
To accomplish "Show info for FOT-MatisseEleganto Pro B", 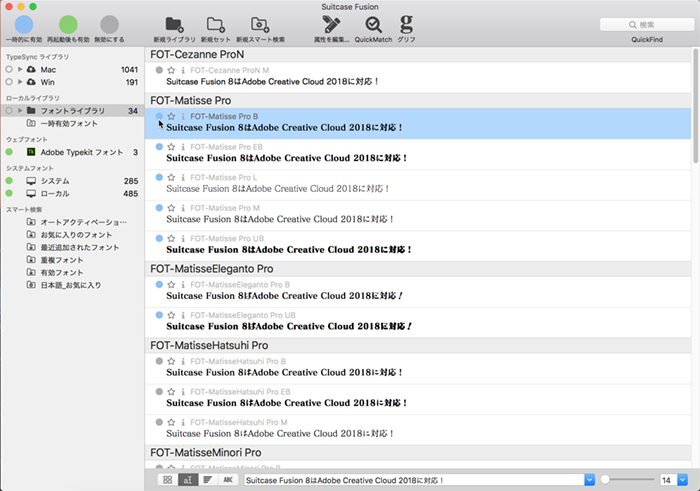I will (183, 284).
